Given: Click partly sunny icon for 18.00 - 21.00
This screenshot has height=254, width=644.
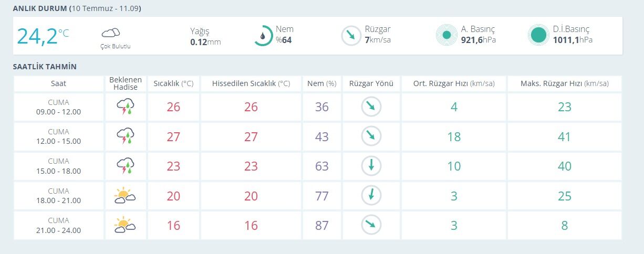Looking at the screenshot, I should (x=125, y=196).
